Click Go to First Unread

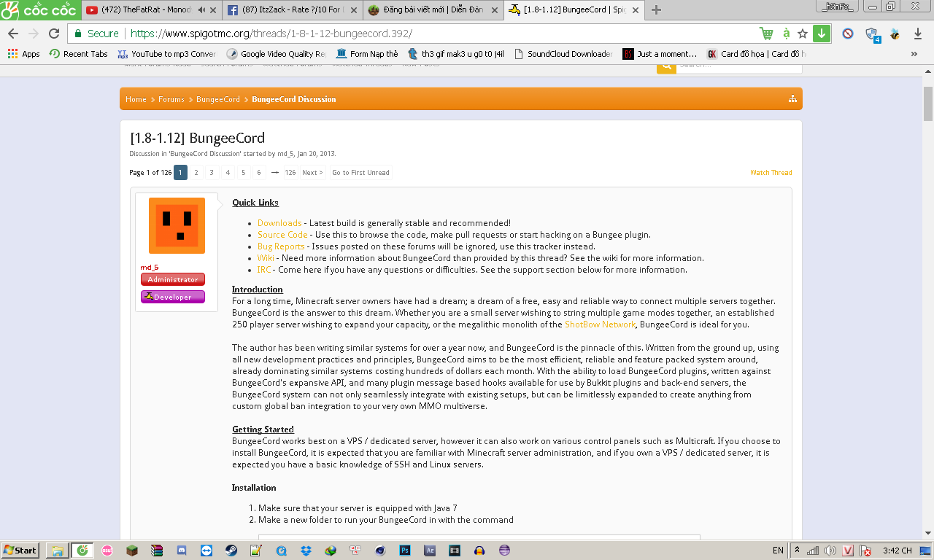click(x=360, y=173)
